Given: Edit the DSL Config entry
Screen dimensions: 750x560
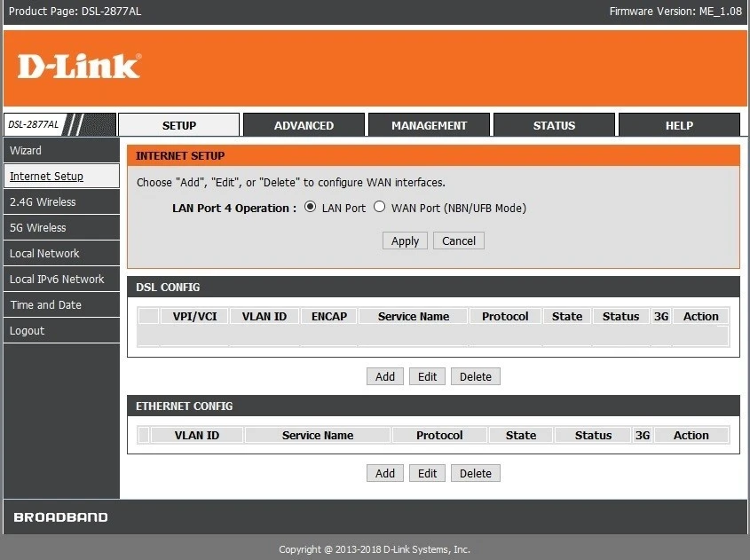Looking at the screenshot, I should pyautogui.click(x=427, y=376).
